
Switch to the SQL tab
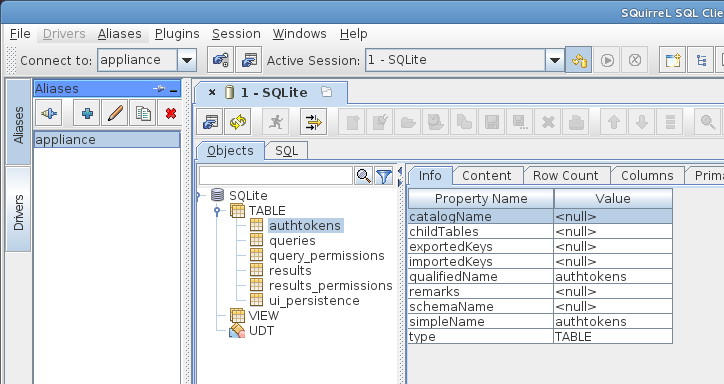click(286, 151)
